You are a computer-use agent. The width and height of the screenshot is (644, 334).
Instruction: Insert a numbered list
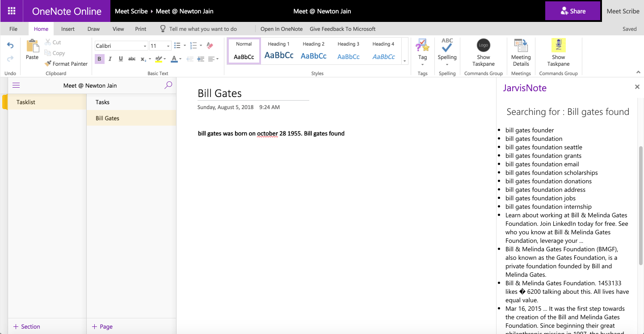pos(194,46)
